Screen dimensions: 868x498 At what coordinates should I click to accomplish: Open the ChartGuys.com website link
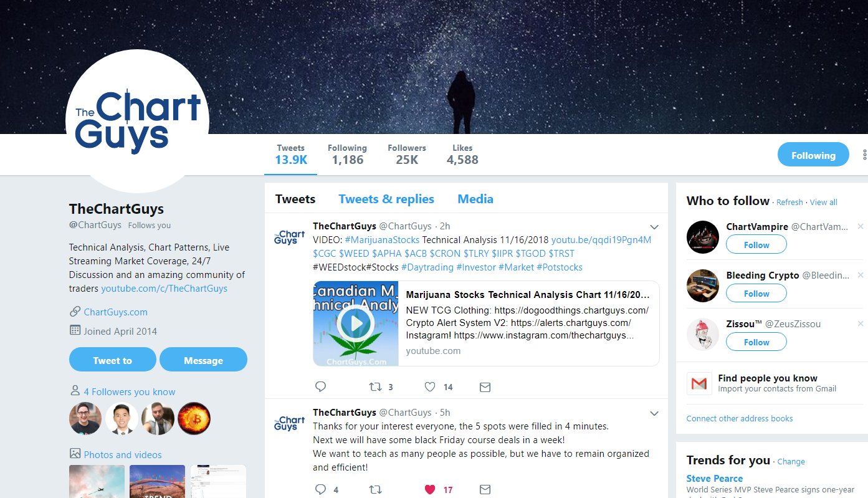(x=116, y=312)
